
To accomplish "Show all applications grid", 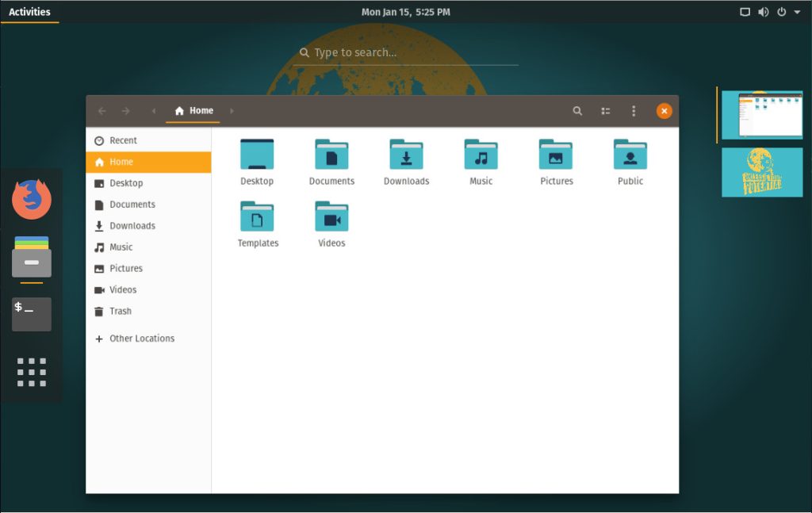I will [x=32, y=372].
